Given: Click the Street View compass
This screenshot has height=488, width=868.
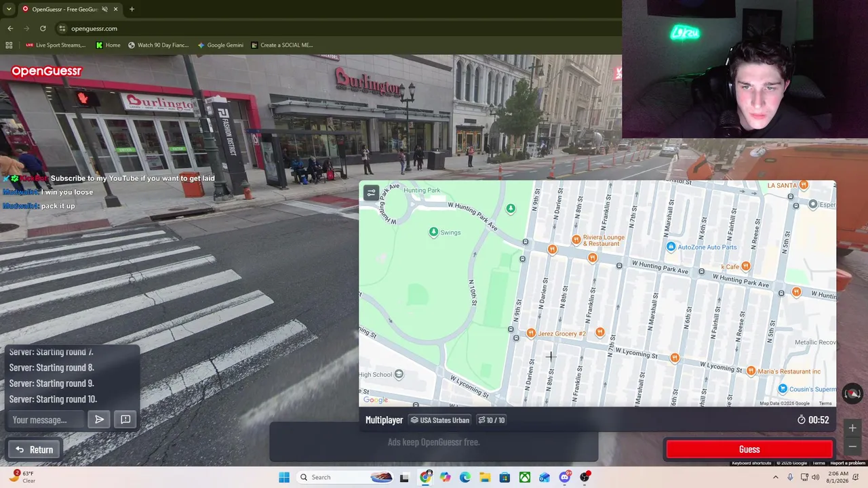Looking at the screenshot, I should [852, 393].
